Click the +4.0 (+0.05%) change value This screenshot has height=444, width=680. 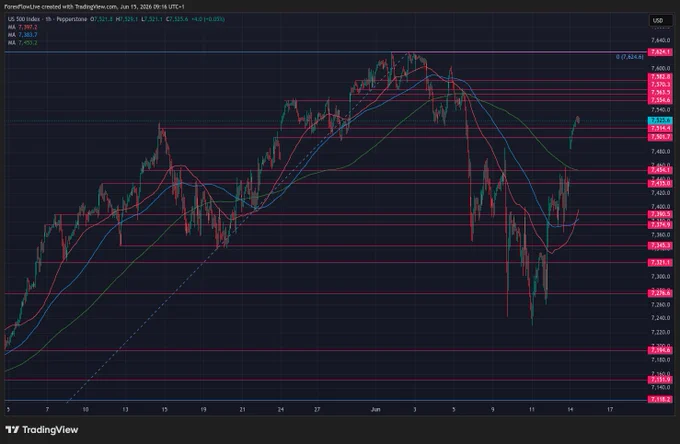(208, 19)
